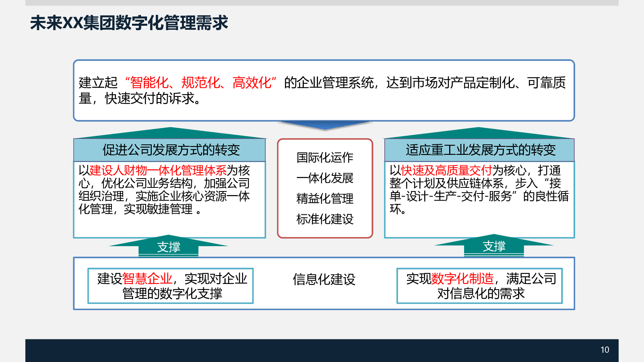This screenshot has height=362, width=644.
Task: Click red text 快速及高质量交付
Action: pos(446,171)
